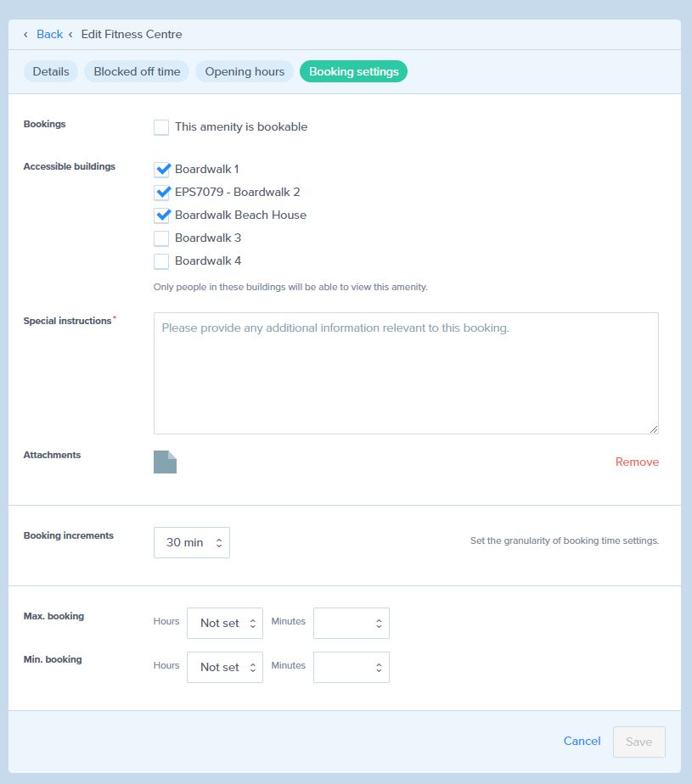Click the 'Bookings' label
692x784 pixels.
click(x=44, y=124)
